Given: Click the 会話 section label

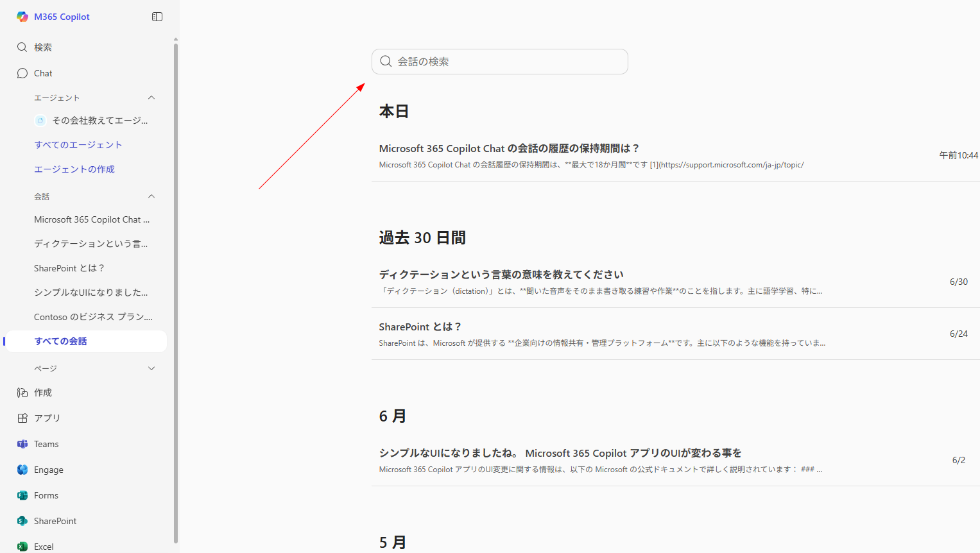Looking at the screenshot, I should pos(42,196).
